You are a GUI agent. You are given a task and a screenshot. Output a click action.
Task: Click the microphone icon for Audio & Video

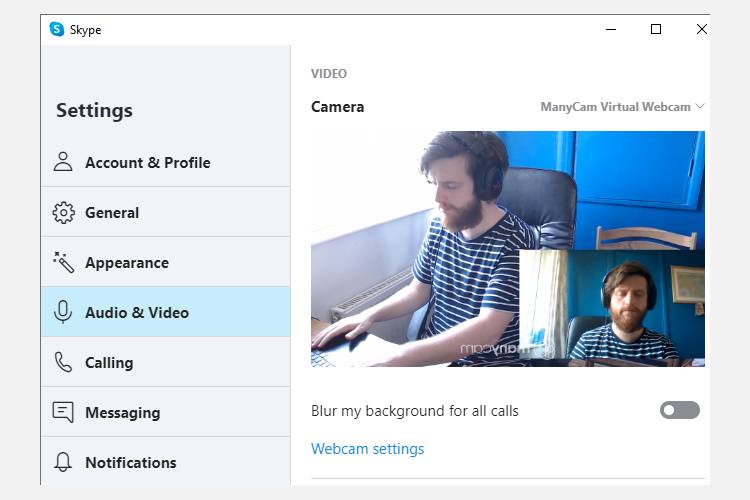pos(63,312)
